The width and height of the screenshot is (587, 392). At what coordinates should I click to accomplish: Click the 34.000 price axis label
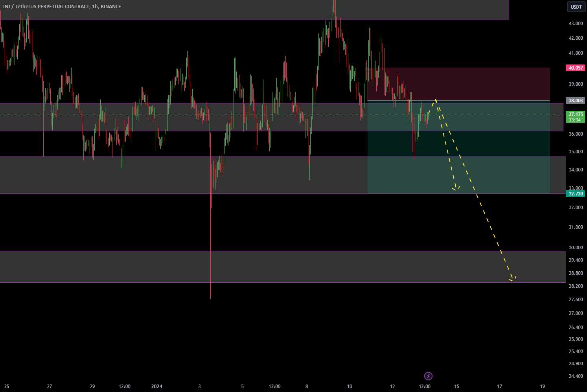point(576,170)
